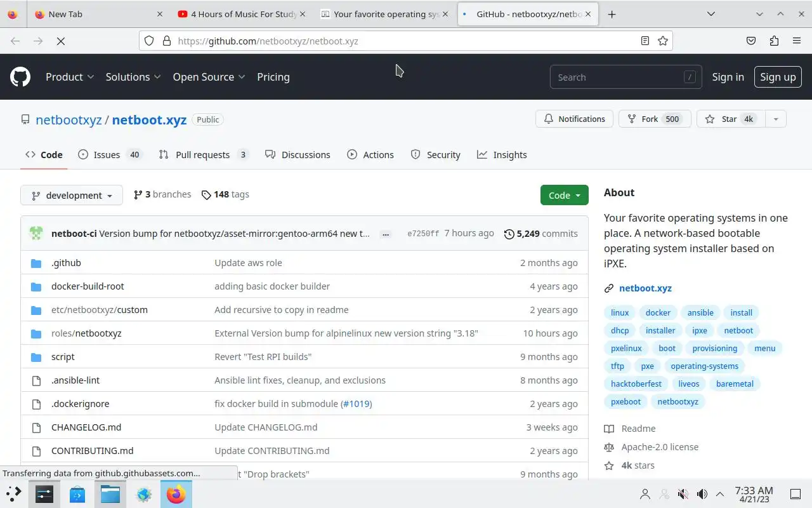This screenshot has height=508, width=812.
Task: Click the netboot.xyz website link in About
Action: pyautogui.click(x=645, y=288)
